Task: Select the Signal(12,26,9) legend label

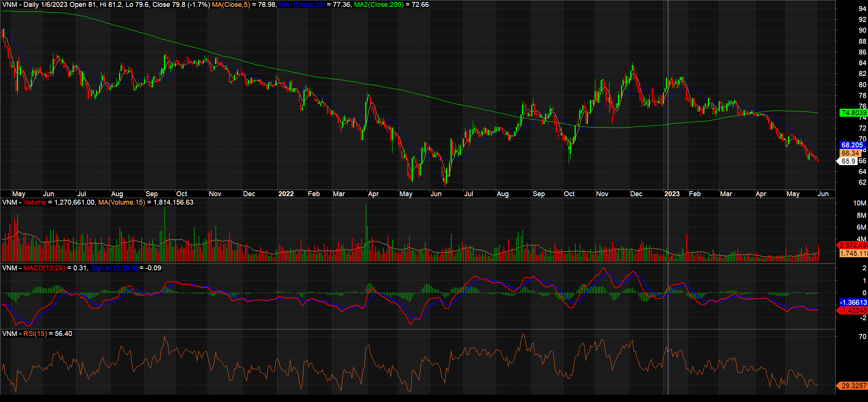Action: (114, 268)
